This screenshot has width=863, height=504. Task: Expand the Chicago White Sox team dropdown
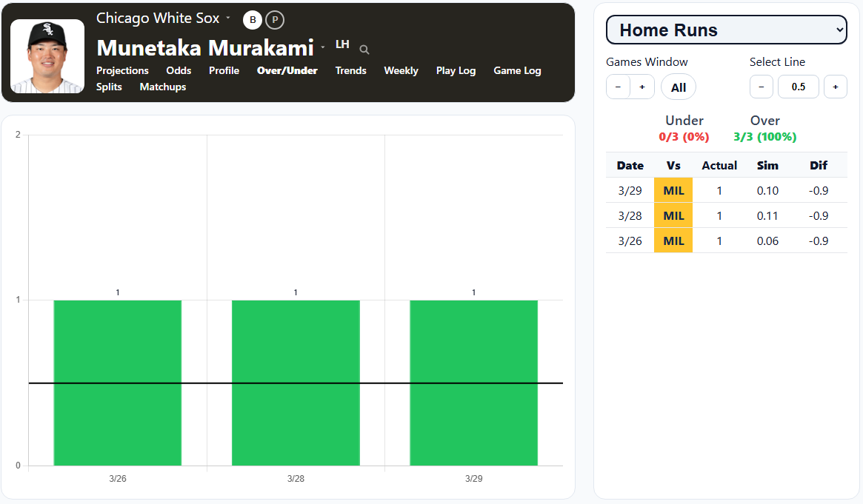228,19
